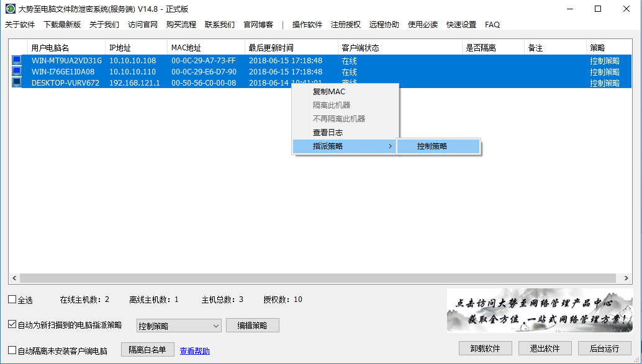Click the application logo in title bar
The width and height of the screenshot is (642, 364).
click(x=10, y=9)
